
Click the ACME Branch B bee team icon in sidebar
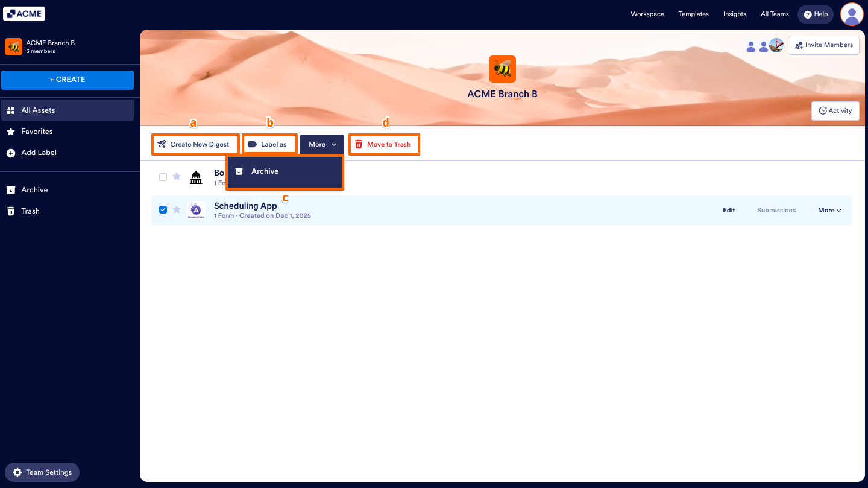pos(13,46)
